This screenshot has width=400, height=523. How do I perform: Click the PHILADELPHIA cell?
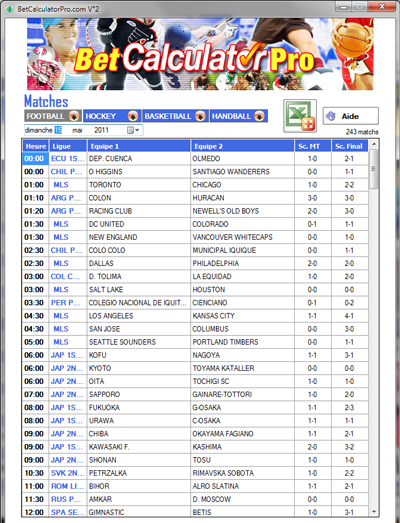[243, 264]
